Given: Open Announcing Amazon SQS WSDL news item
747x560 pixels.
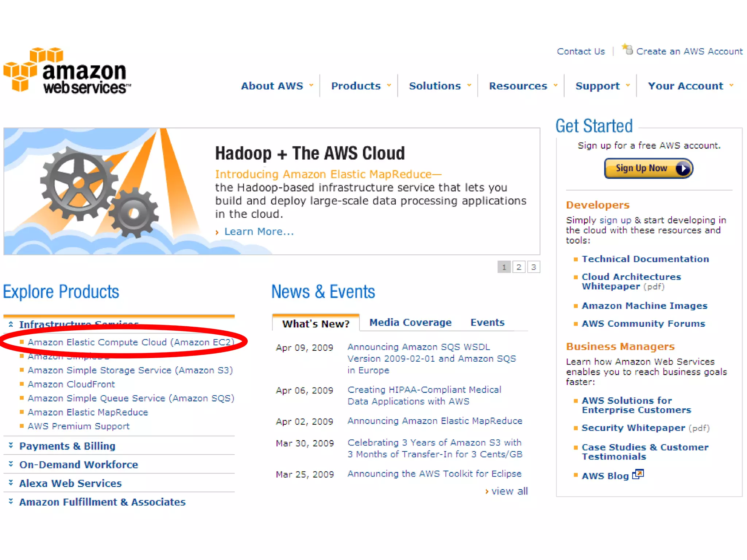Looking at the screenshot, I should (431, 358).
